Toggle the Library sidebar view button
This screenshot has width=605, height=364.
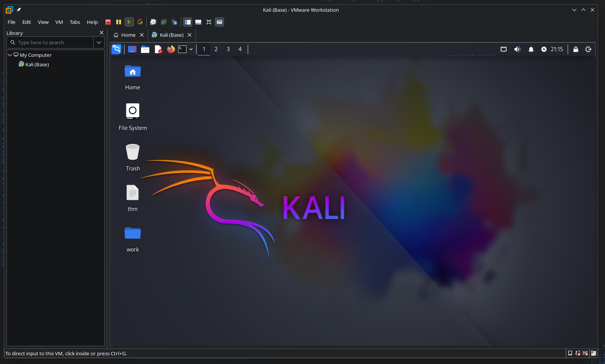click(188, 22)
